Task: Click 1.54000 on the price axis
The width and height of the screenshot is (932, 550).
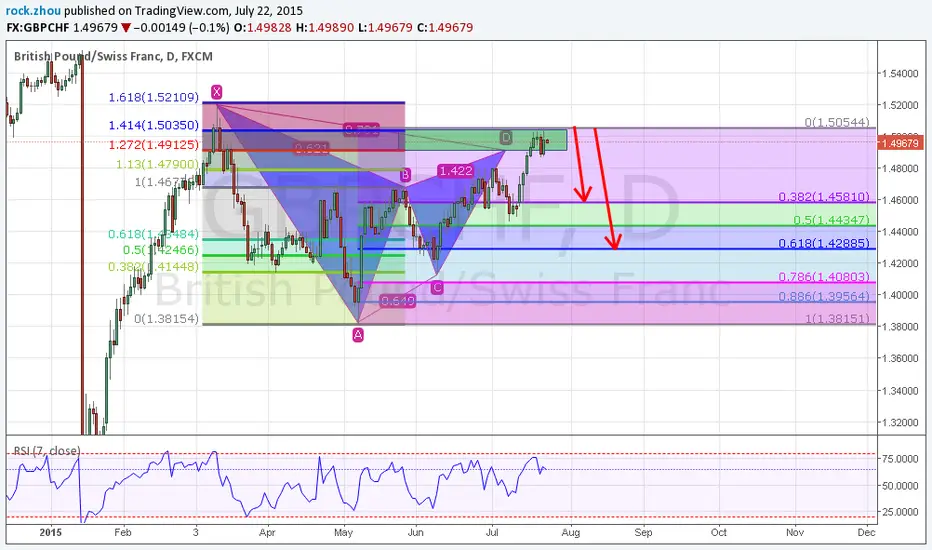Action: pyautogui.click(x=900, y=74)
